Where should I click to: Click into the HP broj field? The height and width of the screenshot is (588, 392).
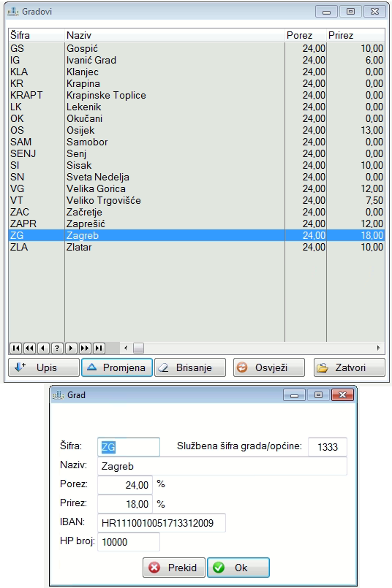(129, 542)
